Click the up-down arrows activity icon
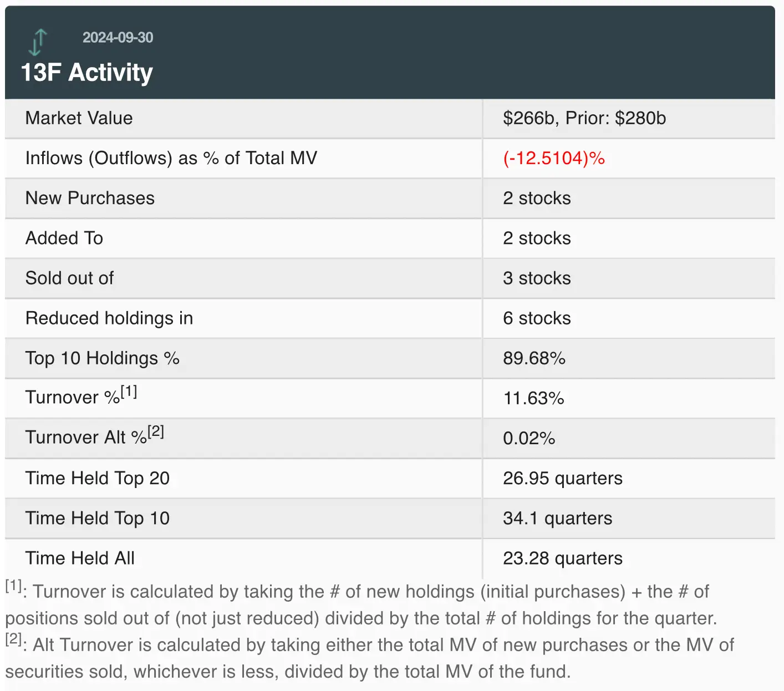 [38, 43]
